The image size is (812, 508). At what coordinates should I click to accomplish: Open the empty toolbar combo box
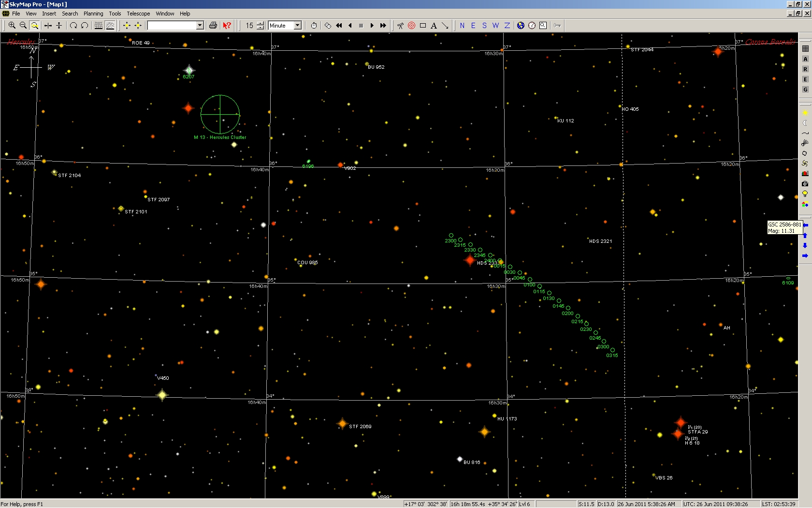point(175,26)
